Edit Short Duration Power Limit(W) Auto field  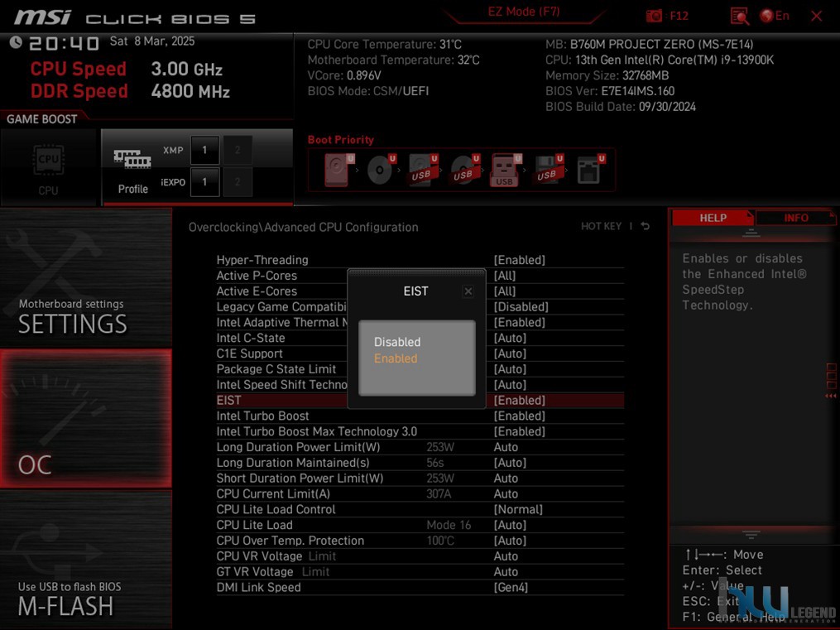[506, 478]
